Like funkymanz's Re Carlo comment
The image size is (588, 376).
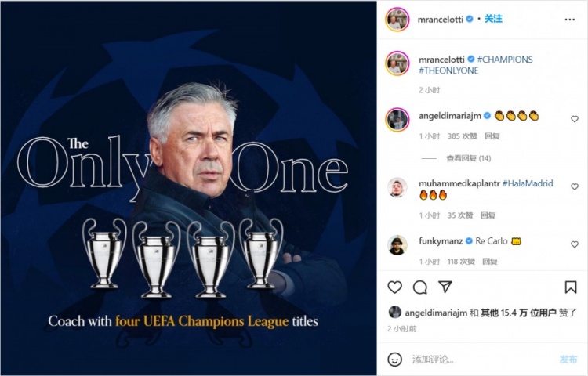(x=575, y=244)
